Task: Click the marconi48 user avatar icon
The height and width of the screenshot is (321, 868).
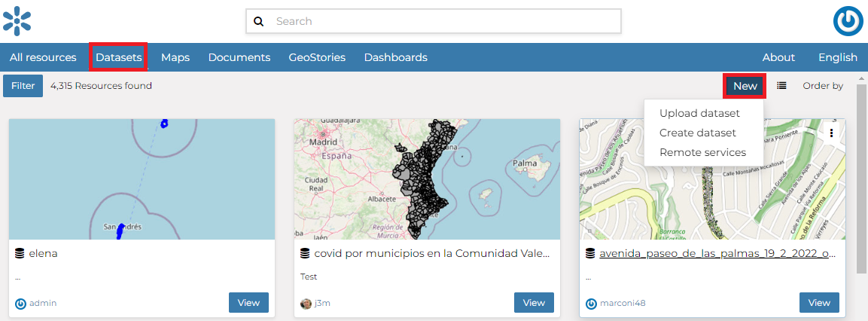Action: [591, 303]
